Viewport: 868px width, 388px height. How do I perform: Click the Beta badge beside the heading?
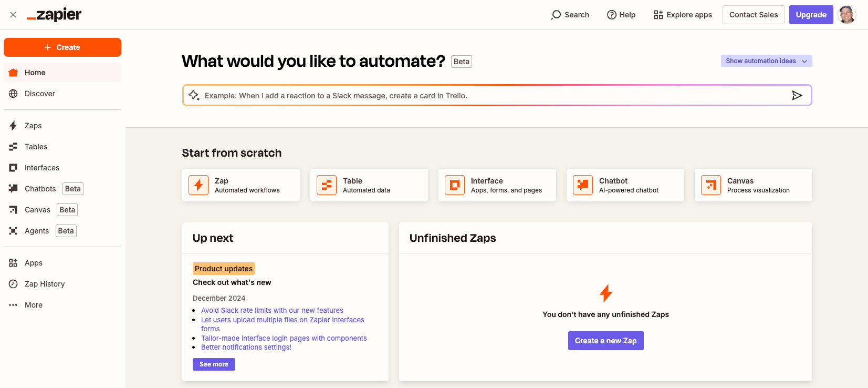point(462,62)
